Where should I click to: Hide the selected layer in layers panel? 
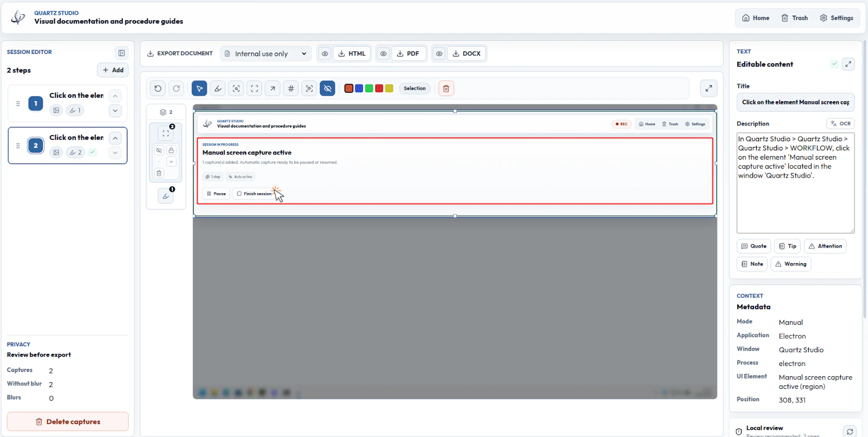click(159, 150)
